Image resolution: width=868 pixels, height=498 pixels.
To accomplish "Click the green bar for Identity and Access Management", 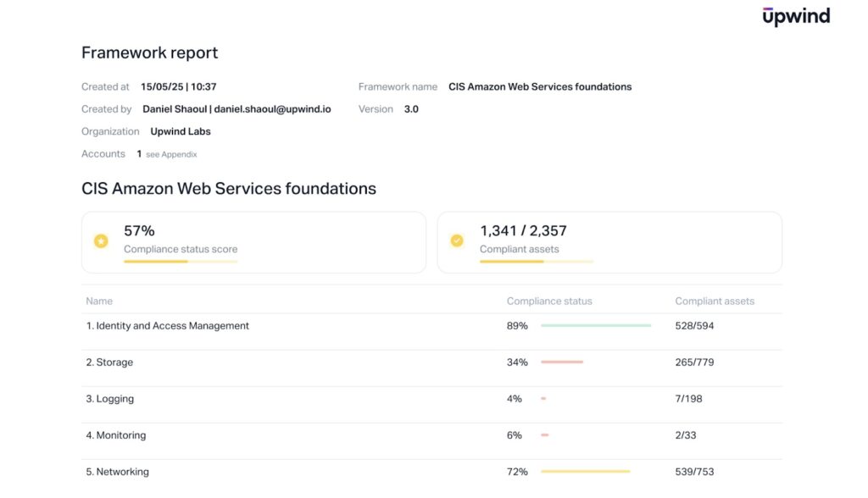I will coord(596,326).
